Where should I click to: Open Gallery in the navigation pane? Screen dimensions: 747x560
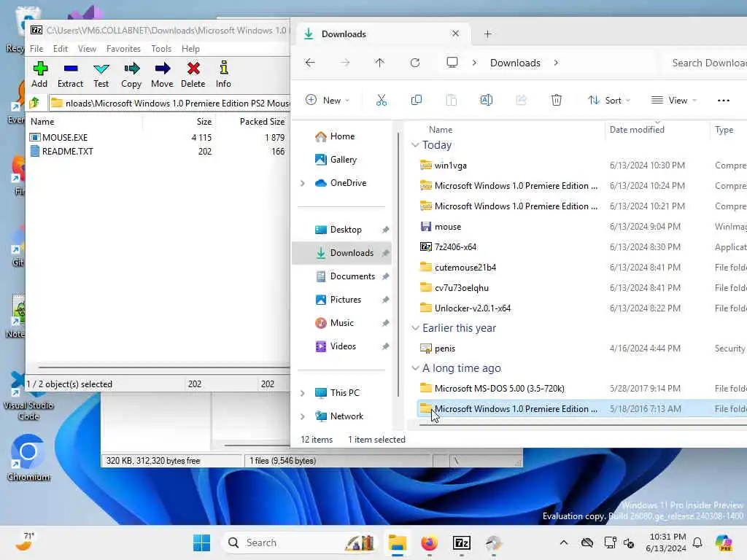click(341, 160)
